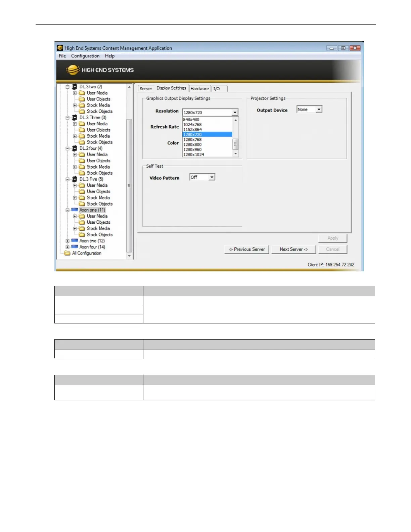Choose 1280x768 from the resolution list
411x532 pixels.
tap(207, 140)
